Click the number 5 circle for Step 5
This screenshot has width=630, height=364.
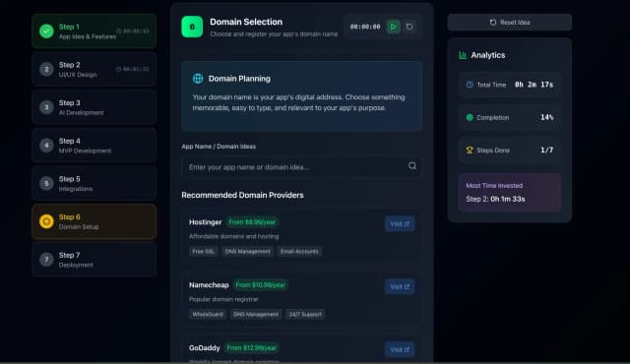coord(46,183)
